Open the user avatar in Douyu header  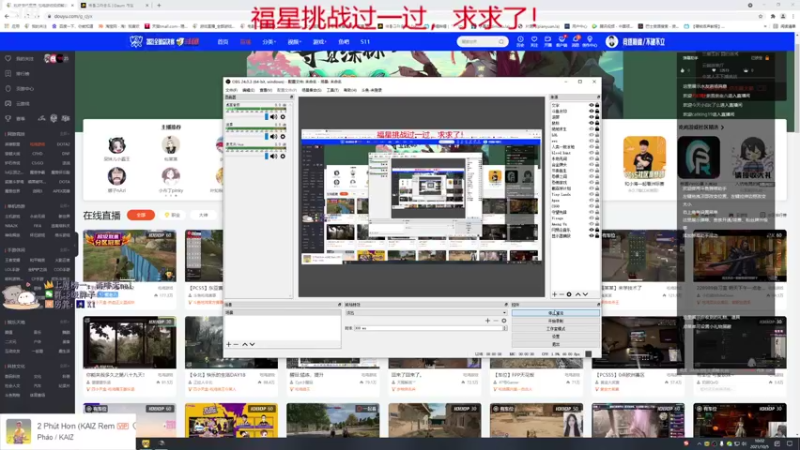pos(611,42)
